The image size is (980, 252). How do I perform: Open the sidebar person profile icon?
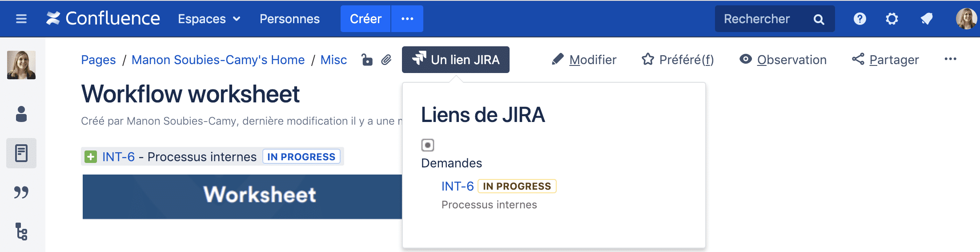[x=21, y=114]
